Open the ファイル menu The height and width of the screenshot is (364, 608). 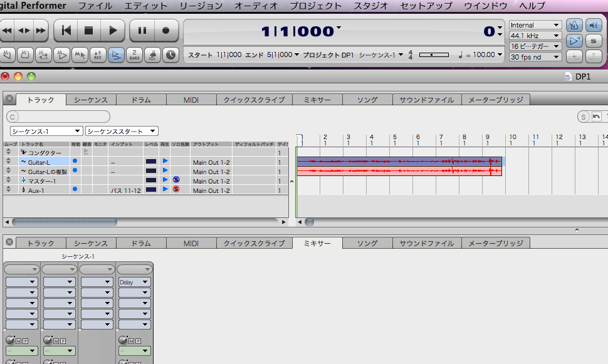click(95, 6)
